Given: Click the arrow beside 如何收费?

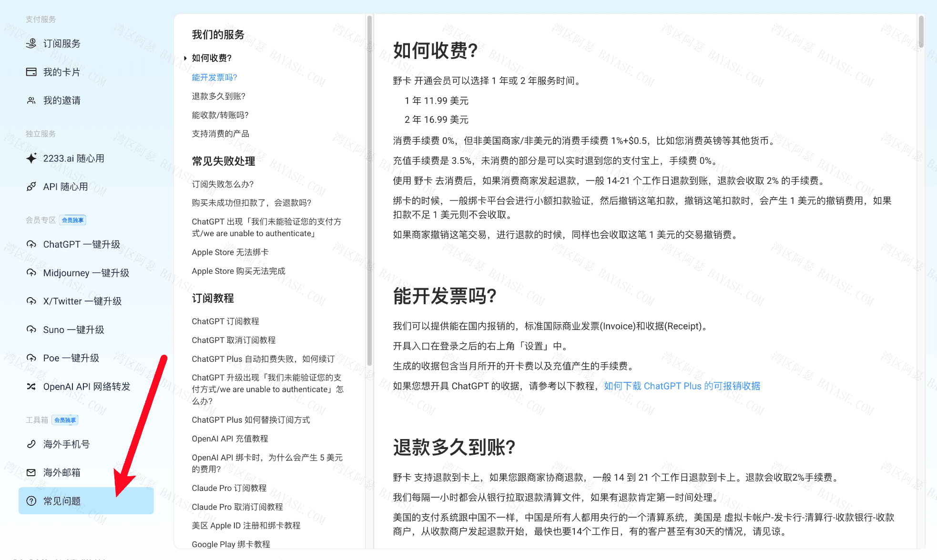Looking at the screenshot, I should [185, 58].
